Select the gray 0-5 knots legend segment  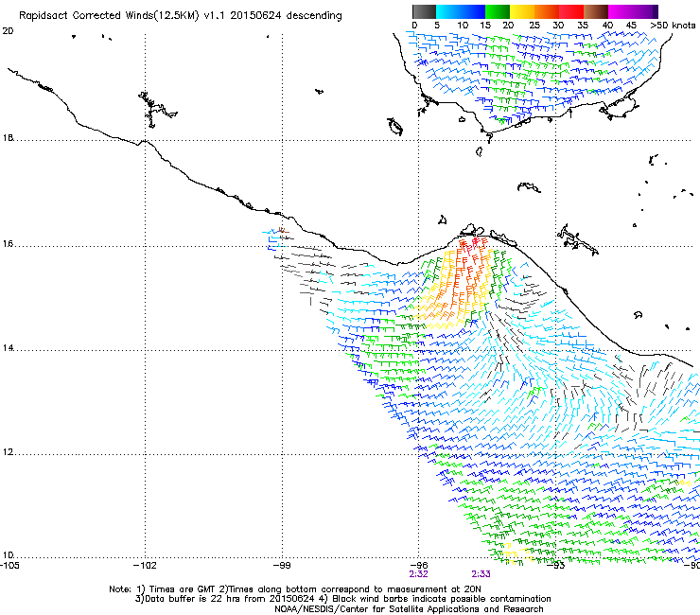(x=424, y=11)
